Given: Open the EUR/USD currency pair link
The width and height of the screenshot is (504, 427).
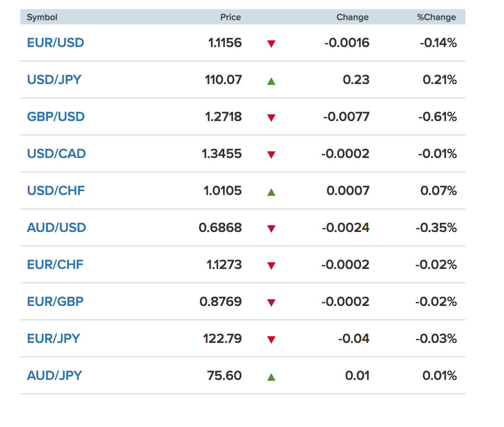Looking at the screenshot, I should [x=55, y=43].
